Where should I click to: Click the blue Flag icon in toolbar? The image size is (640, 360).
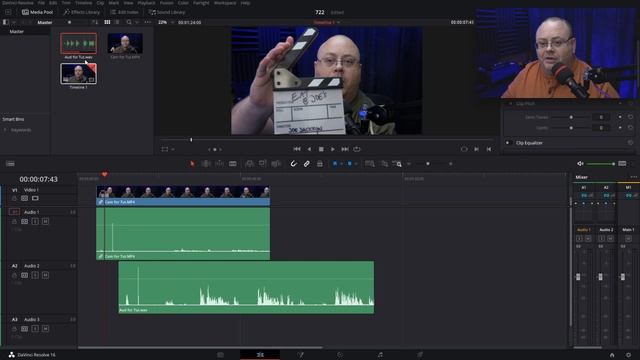pos(335,164)
